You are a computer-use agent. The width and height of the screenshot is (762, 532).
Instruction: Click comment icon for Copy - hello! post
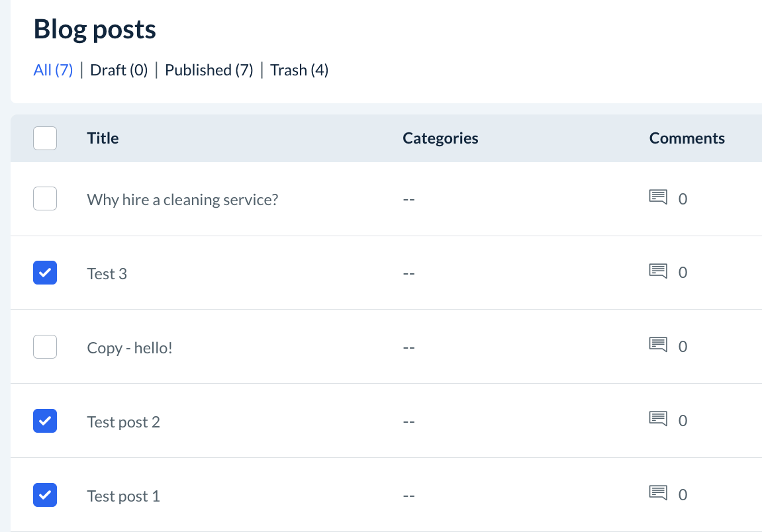pos(657,345)
